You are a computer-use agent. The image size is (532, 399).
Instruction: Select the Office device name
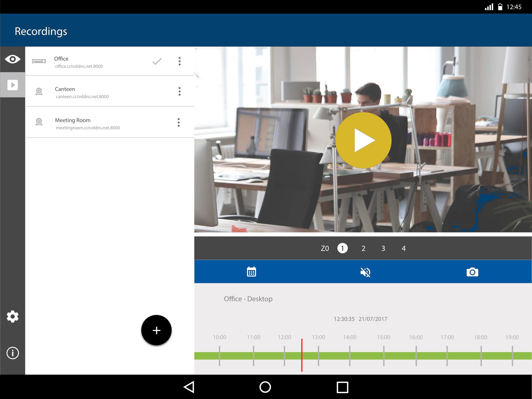tap(61, 59)
